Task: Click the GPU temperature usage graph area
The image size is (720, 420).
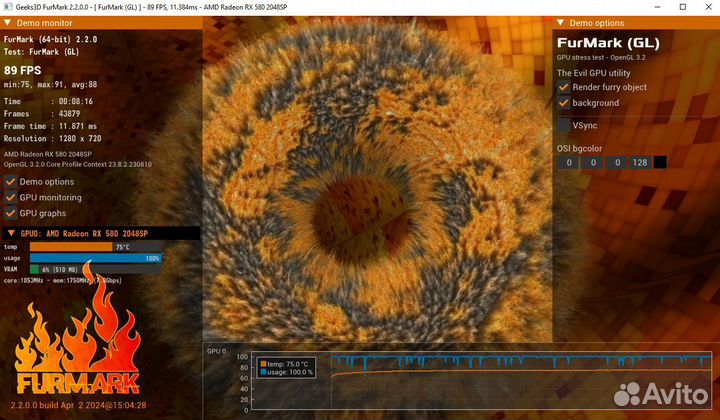Action: point(481,381)
